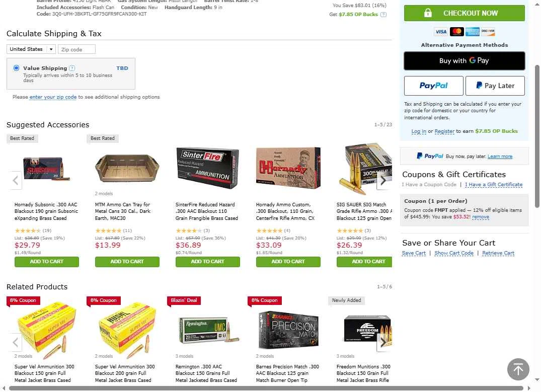Image resolution: width=541 pixels, height=392 pixels.
Task: Select the Value Shipping radio option
Action: point(16,68)
